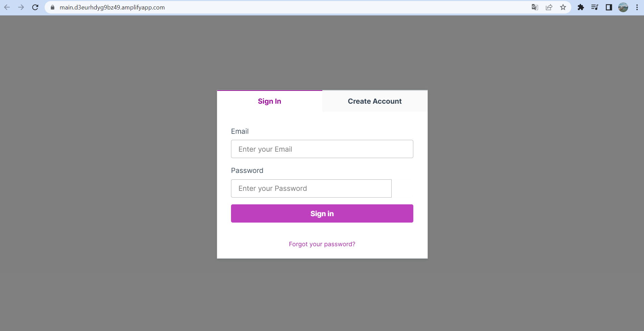View site information via the lock icon
The height and width of the screenshot is (331, 644).
click(52, 7)
